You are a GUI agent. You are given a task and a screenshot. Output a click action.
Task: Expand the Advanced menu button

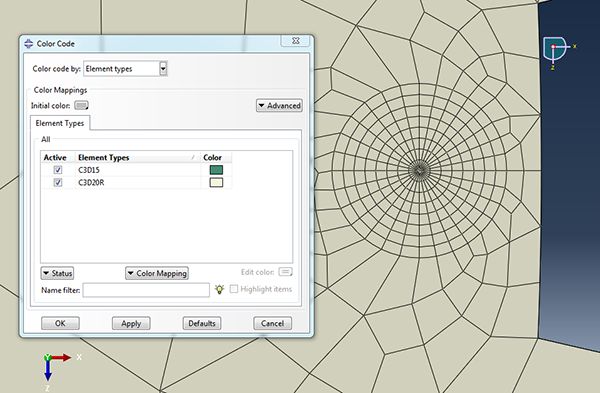click(x=279, y=106)
